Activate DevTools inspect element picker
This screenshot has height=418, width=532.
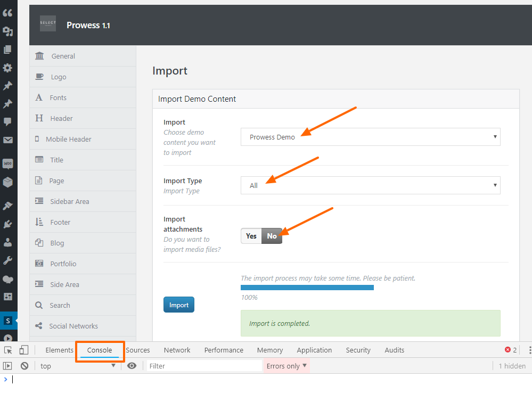coord(8,350)
